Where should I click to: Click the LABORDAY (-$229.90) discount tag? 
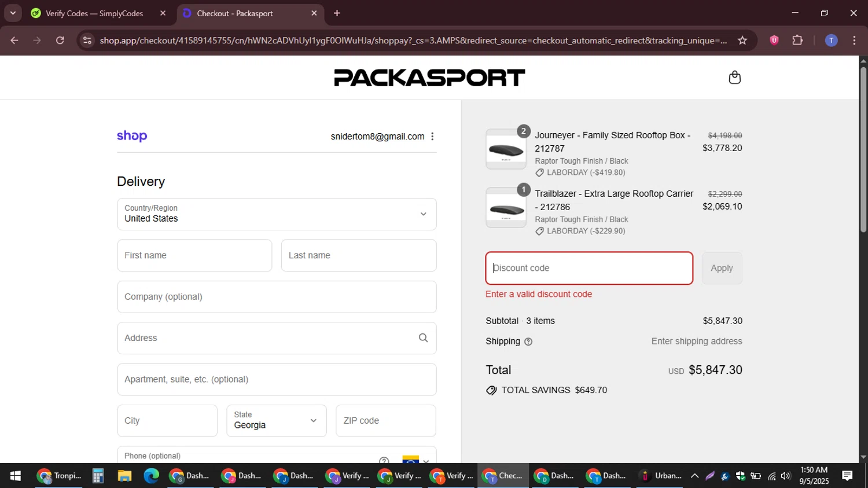580,231
